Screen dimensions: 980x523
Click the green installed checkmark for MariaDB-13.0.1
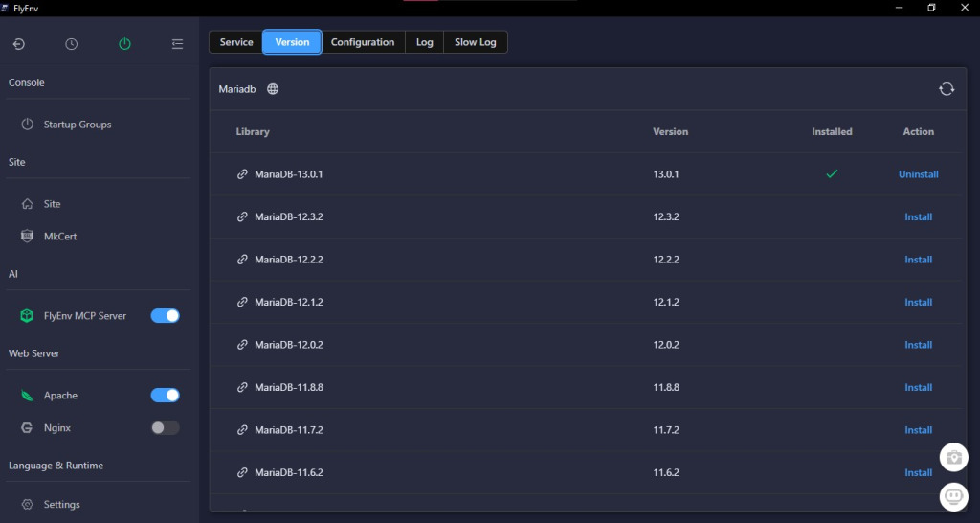832,174
